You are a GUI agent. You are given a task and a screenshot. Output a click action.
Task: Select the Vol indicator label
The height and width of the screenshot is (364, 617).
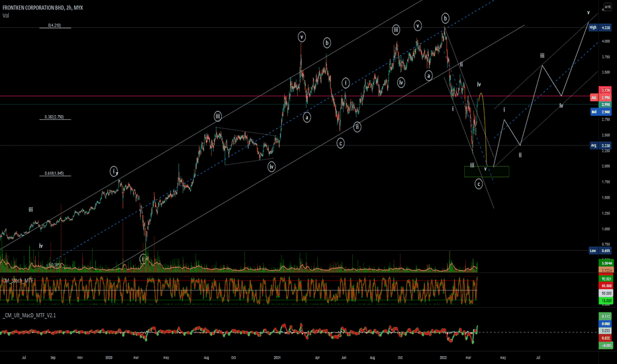coord(5,16)
